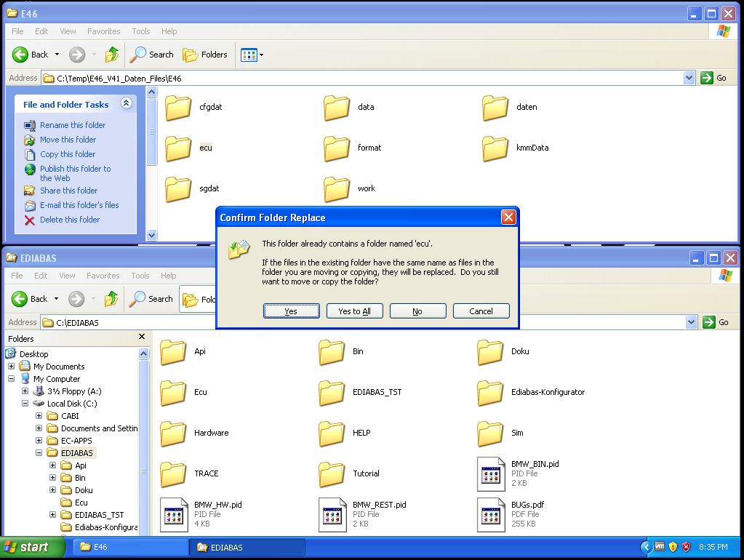Open the kmmData folder icon
Viewport: 744px width, 560px height.
click(x=495, y=148)
